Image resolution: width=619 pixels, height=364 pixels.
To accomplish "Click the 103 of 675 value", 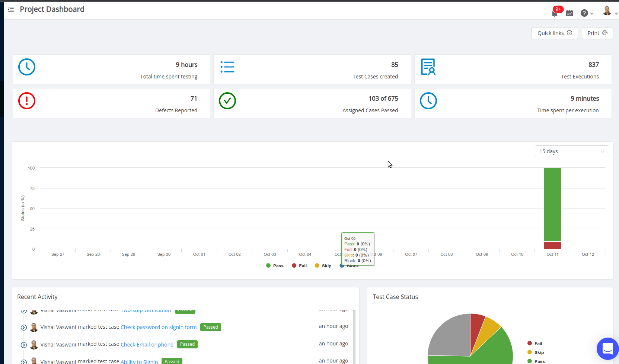I will 383,99.
